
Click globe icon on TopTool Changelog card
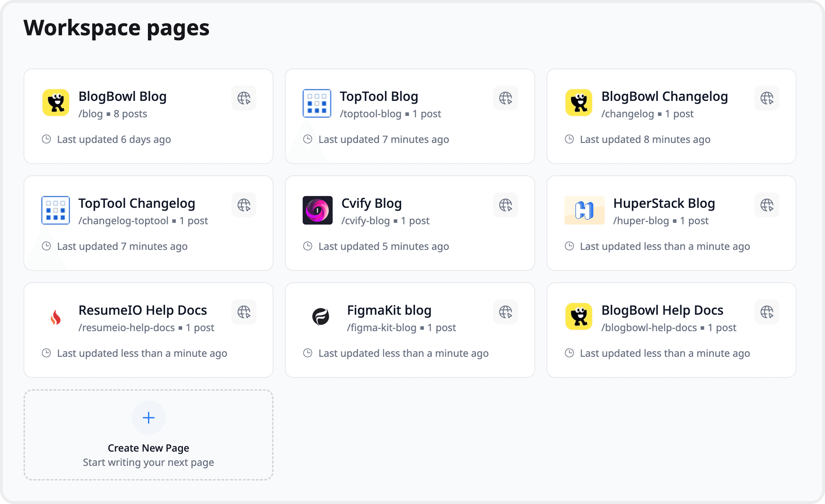(x=244, y=205)
